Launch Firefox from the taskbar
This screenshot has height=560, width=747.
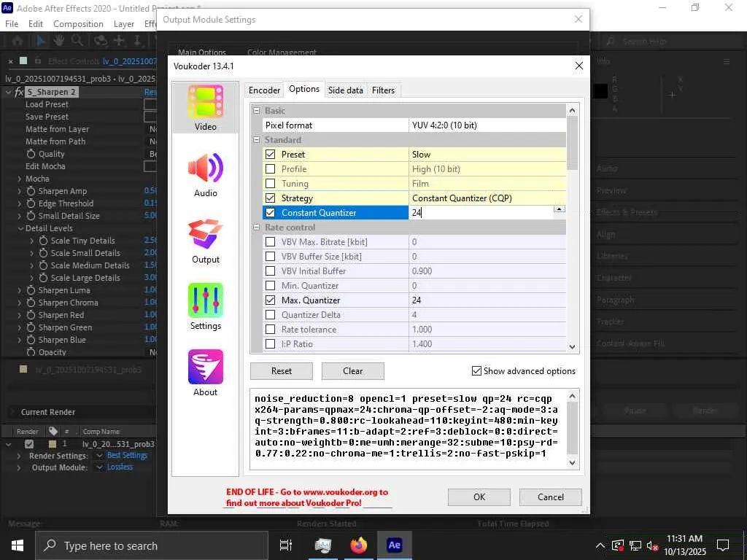(359, 545)
